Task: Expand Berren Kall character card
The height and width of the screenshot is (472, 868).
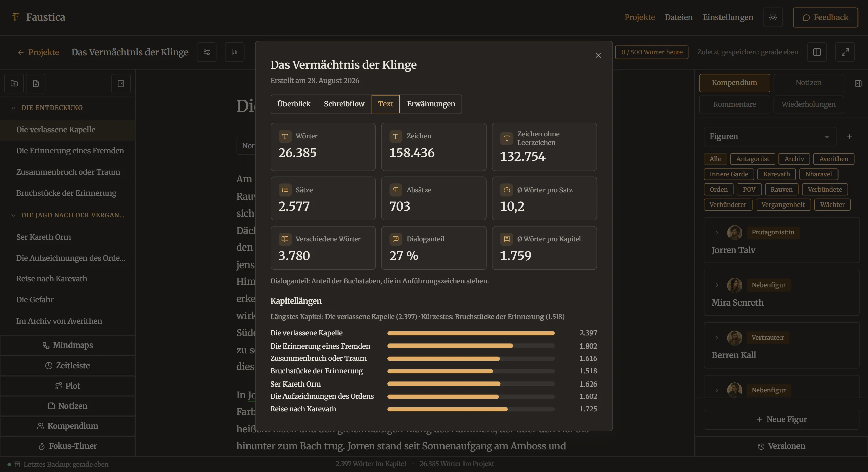Action: 717,338
